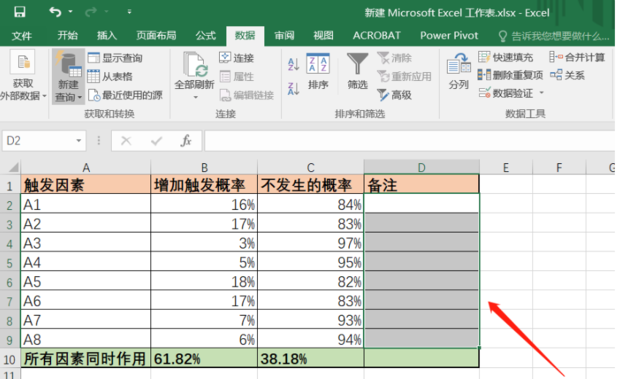This screenshot has width=620, height=379.
Task: Open the Undo history dropdown arrow
Action: [x=71, y=12]
